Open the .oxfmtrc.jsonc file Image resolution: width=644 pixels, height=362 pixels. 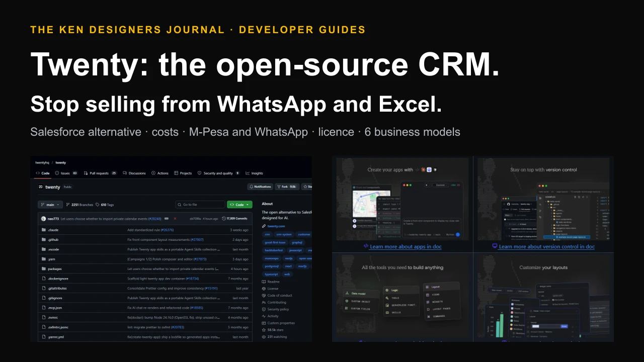coord(58,327)
